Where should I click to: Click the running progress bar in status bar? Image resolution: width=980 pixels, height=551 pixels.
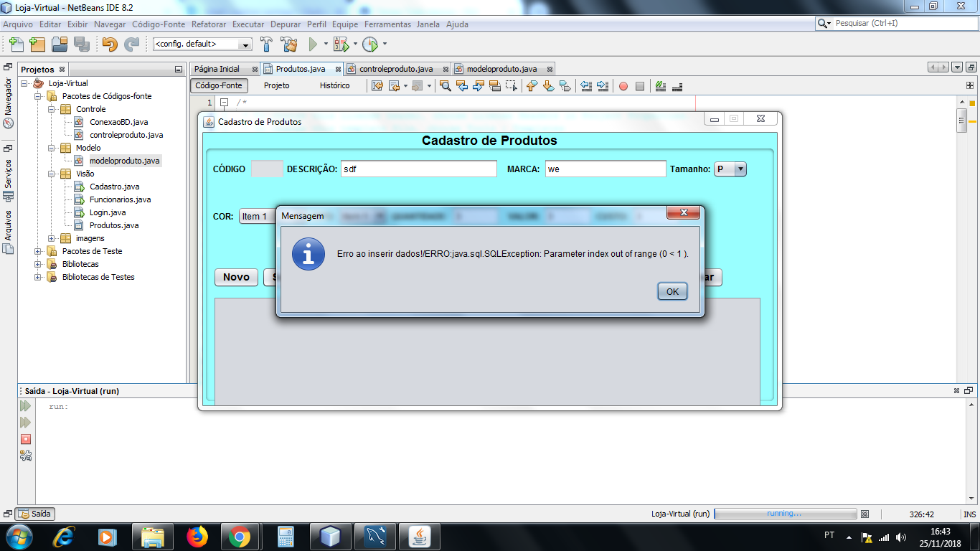click(x=786, y=514)
